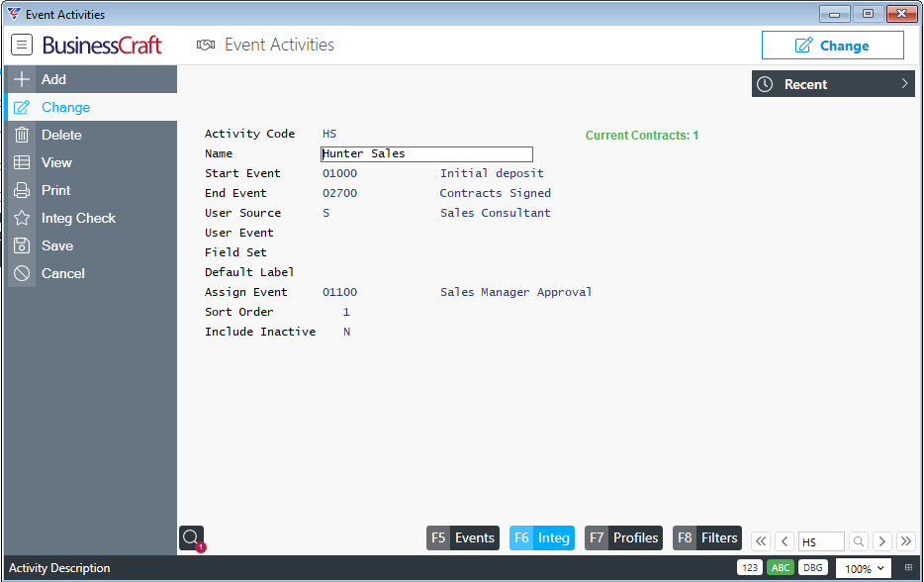Click the BusinessCraft logo
This screenshot has height=582, width=924.
point(102,45)
